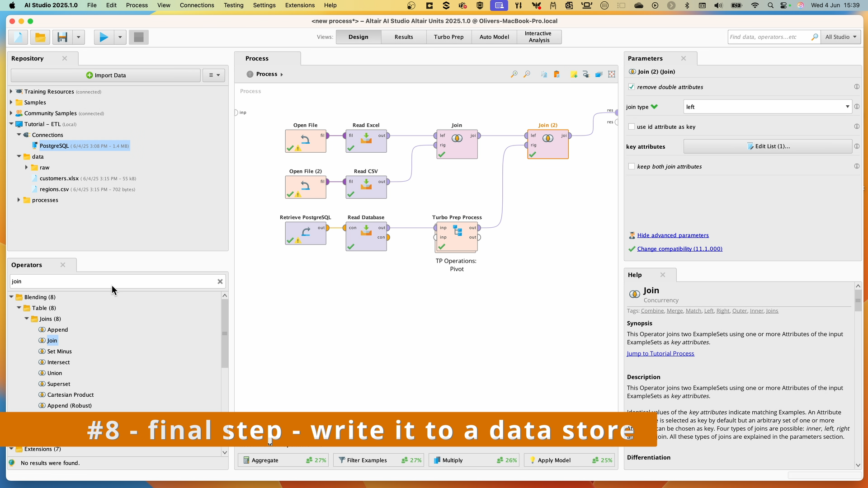Screen dimensions: 868x488
Task: Enable use id attribute as key
Action: (632, 127)
